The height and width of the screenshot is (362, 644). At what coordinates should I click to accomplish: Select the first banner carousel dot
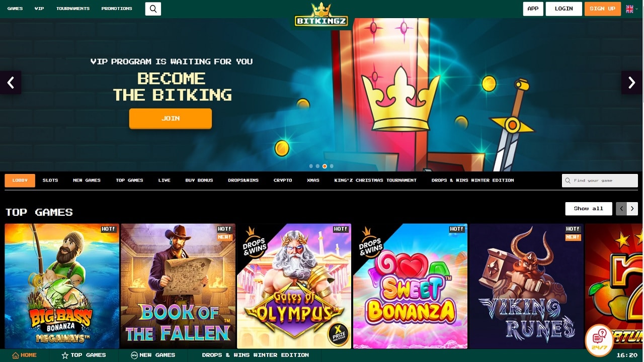point(311,166)
